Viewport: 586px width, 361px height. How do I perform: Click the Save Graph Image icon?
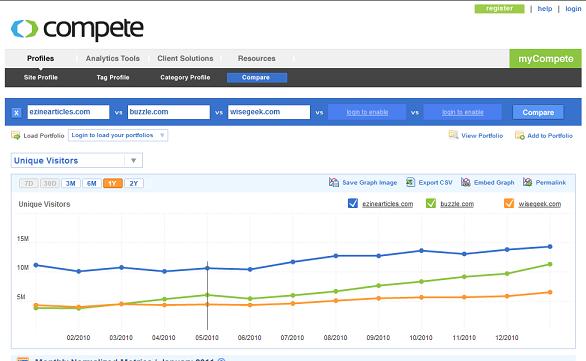(x=334, y=182)
